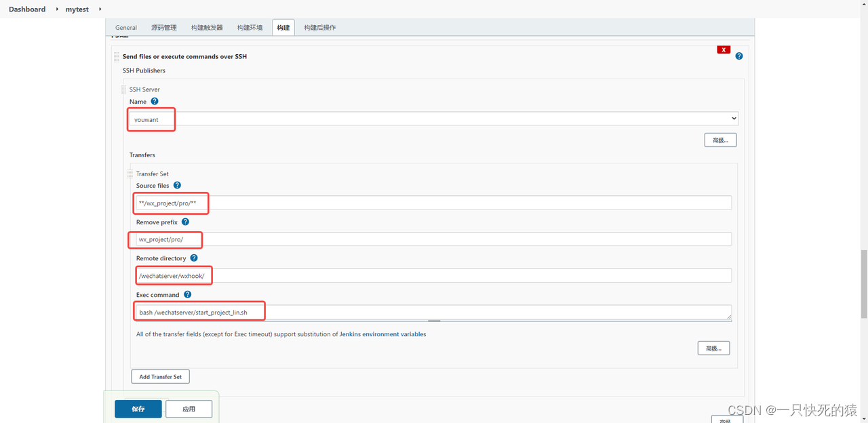The height and width of the screenshot is (423, 868).
Task: Open Jenkins environment variables link
Action: (x=383, y=334)
